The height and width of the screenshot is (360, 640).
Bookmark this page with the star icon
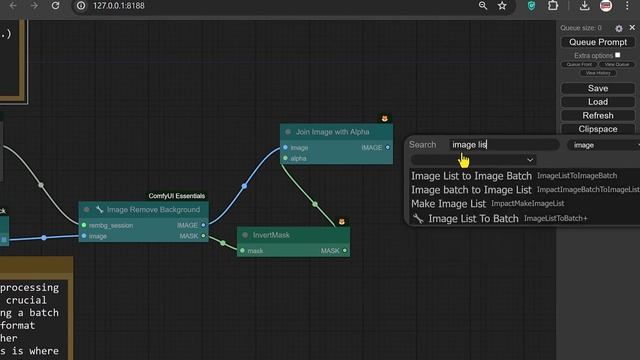coord(502,6)
